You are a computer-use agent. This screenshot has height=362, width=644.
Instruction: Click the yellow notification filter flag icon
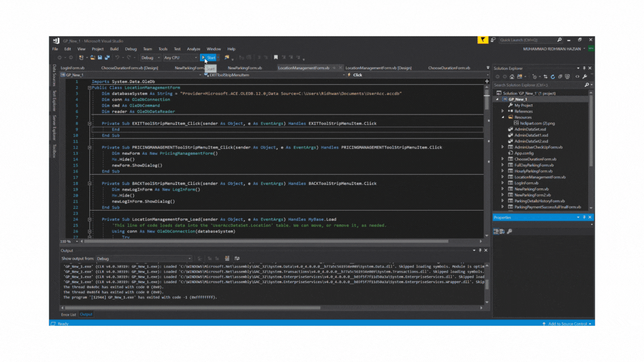point(482,40)
